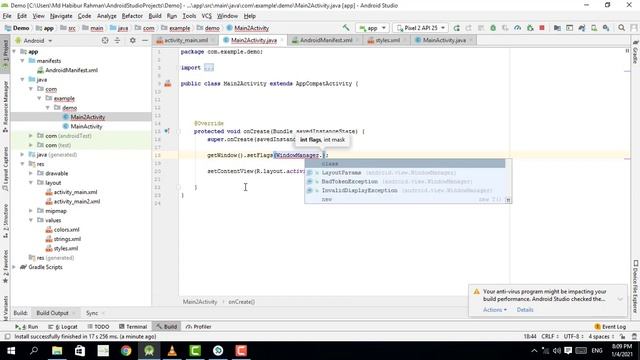Click the Rerun app icon in toolbar
Viewport: 640px width, 360px height.
tap(456, 28)
